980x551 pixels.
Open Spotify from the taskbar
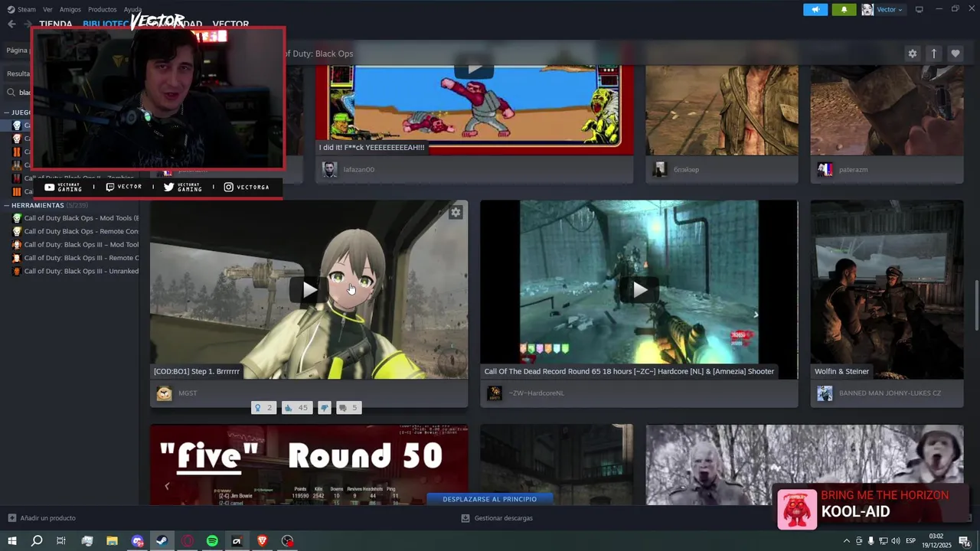point(212,541)
